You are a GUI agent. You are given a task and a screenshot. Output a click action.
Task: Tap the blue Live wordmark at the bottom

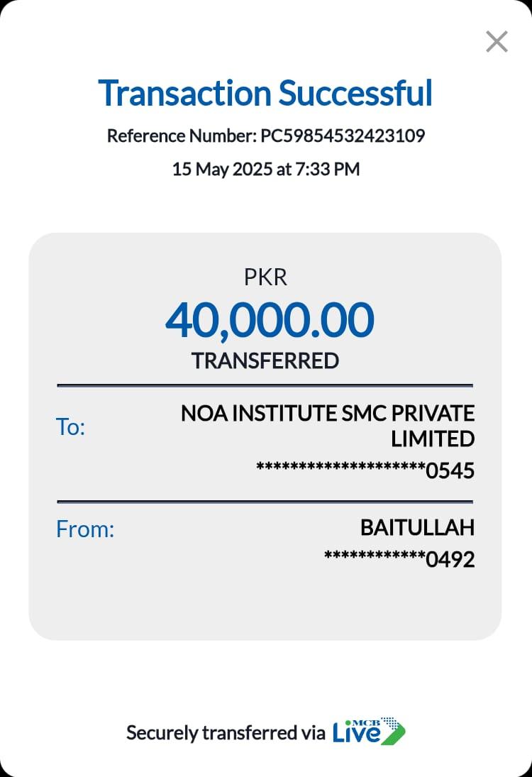point(357,734)
